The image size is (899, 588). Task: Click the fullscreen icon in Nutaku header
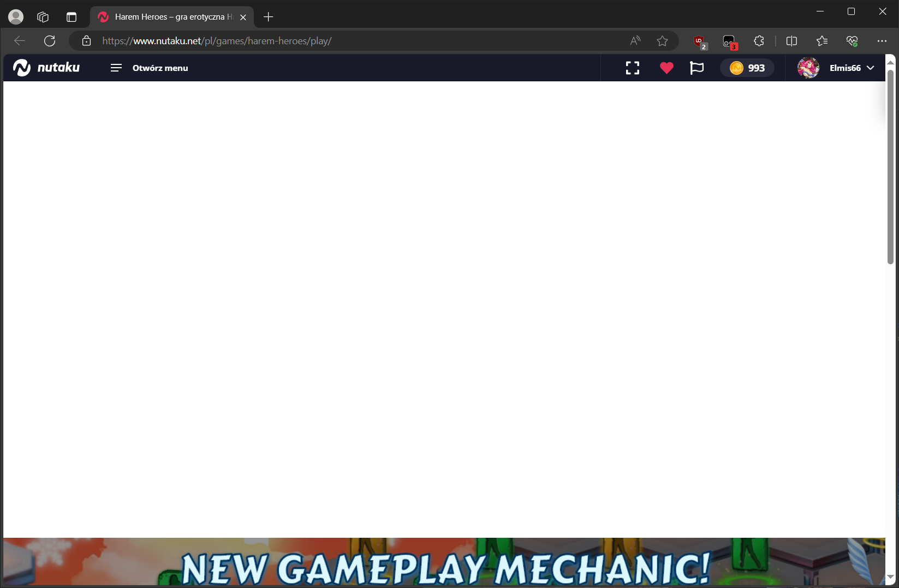632,68
